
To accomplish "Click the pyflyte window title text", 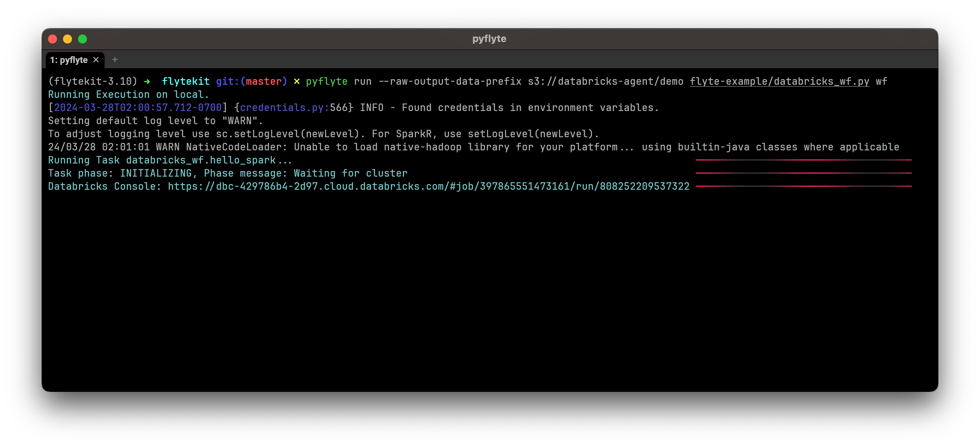I will tap(489, 39).
